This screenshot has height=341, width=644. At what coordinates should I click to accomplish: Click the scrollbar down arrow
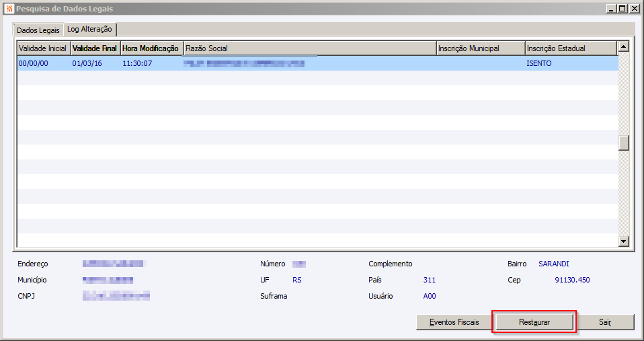point(623,241)
